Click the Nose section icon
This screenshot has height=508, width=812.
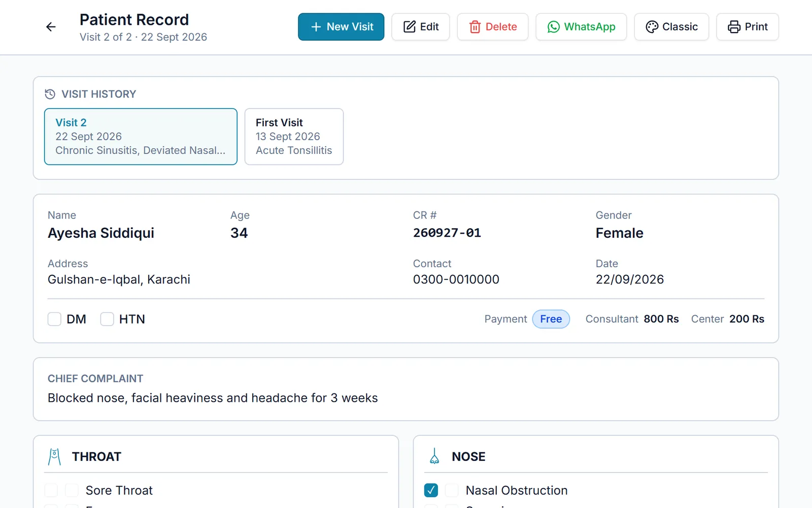point(434,456)
